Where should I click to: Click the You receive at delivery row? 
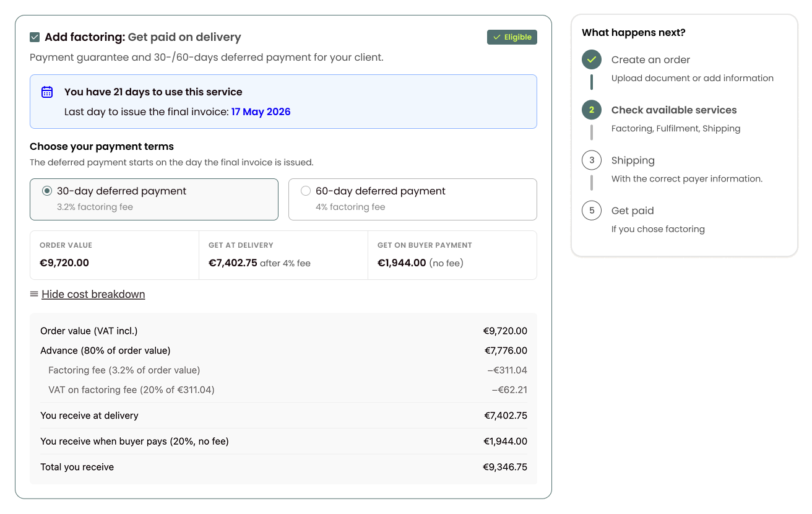[x=283, y=416]
